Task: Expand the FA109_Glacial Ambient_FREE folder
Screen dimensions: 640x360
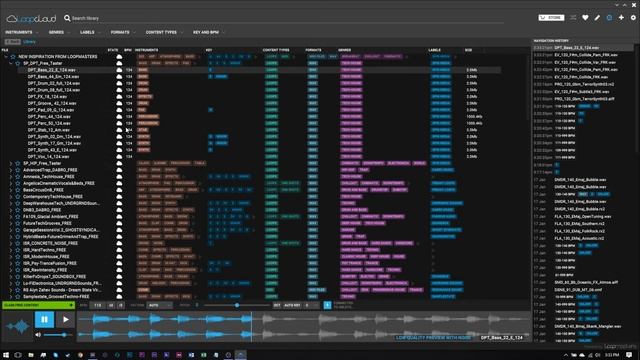Action: tap(11, 217)
